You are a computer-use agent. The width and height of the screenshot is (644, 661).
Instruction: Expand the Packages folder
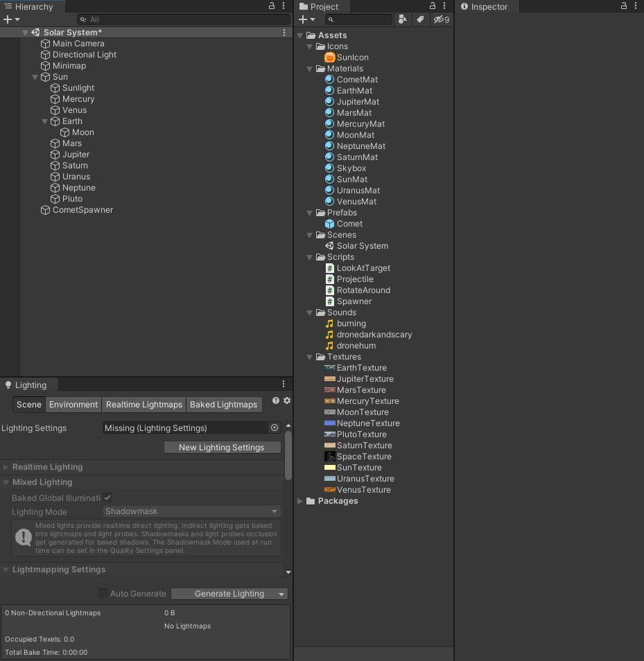coord(300,501)
